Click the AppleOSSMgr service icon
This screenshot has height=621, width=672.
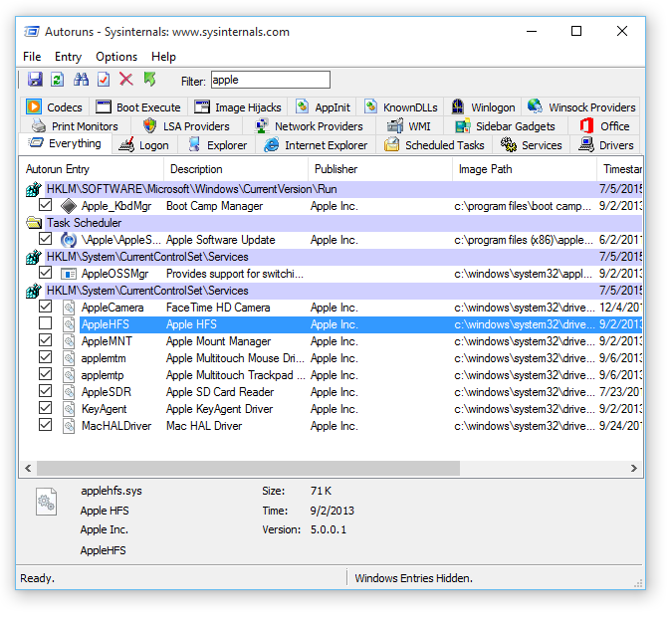(x=69, y=274)
